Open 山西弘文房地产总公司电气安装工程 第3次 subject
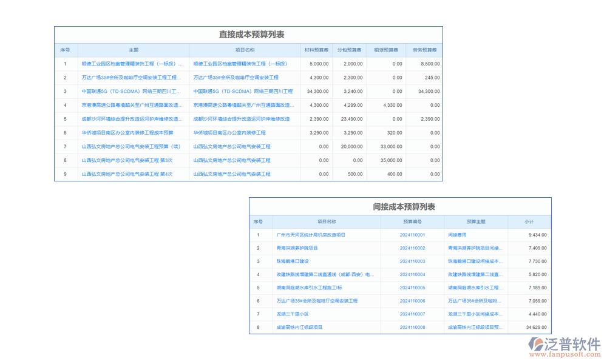The image size is (607, 364). pyautogui.click(x=127, y=161)
